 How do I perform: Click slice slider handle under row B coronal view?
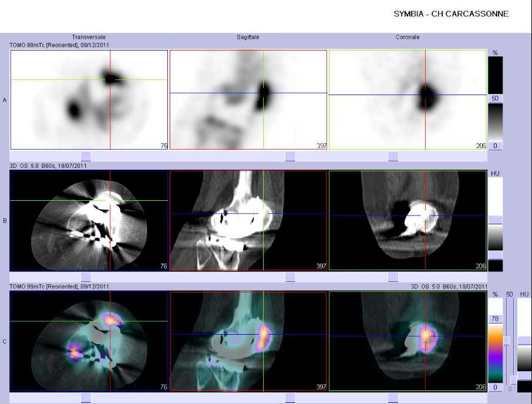[x=393, y=277]
